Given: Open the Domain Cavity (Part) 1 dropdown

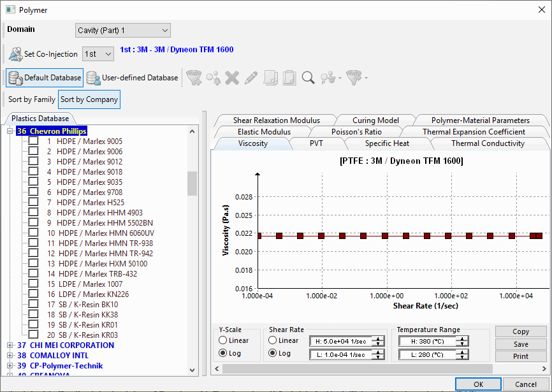Looking at the screenshot, I should tap(123, 30).
